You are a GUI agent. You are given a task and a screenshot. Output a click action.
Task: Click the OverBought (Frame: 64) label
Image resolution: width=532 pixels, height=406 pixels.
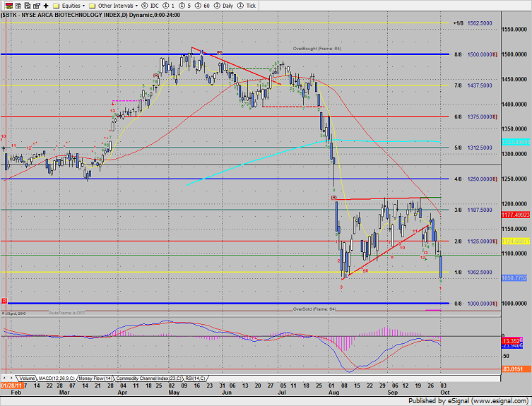pos(317,49)
